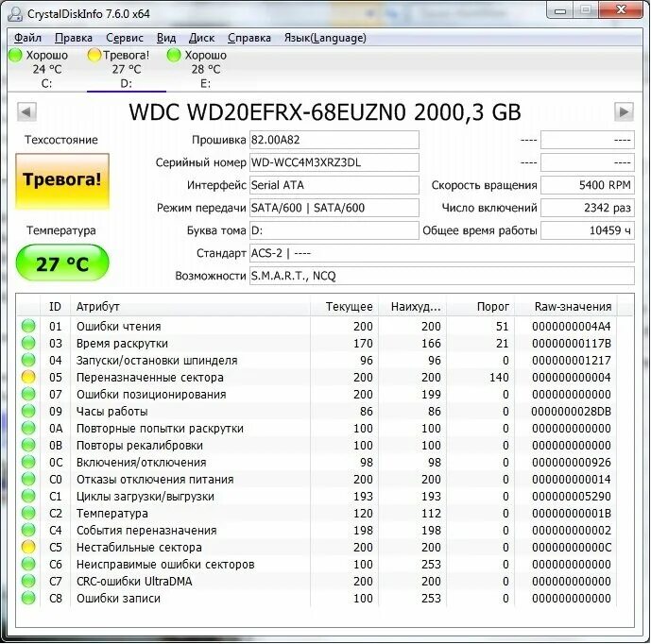The height and width of the screenshot is (644, 651).
Task: Click the CrystalDiskInfo title bar app icon
Action: coord(15,14)
